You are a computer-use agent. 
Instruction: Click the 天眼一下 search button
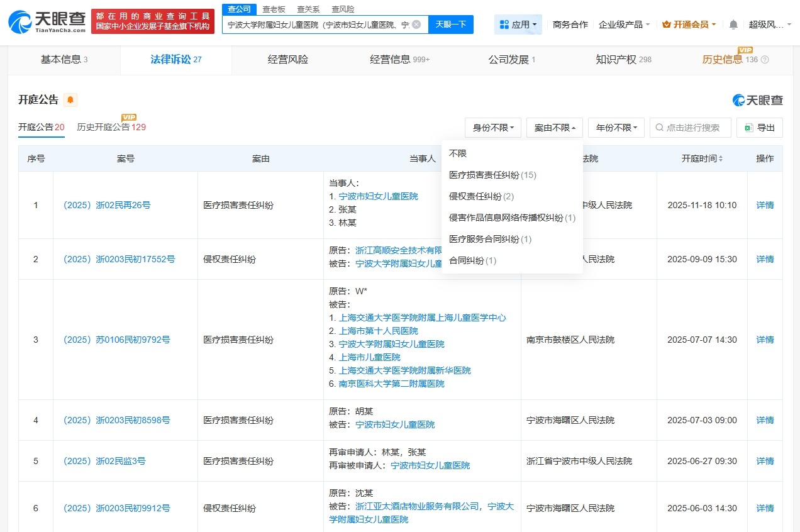[450, 24]
